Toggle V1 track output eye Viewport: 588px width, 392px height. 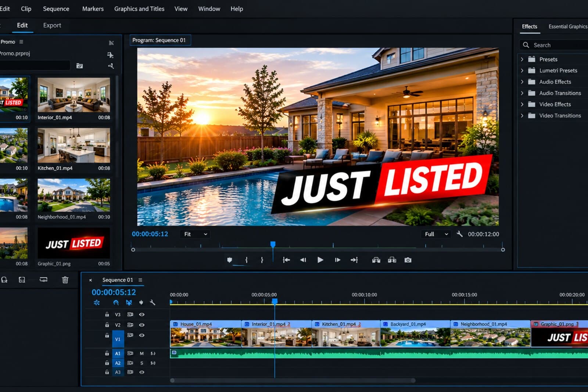coord(142,335)
